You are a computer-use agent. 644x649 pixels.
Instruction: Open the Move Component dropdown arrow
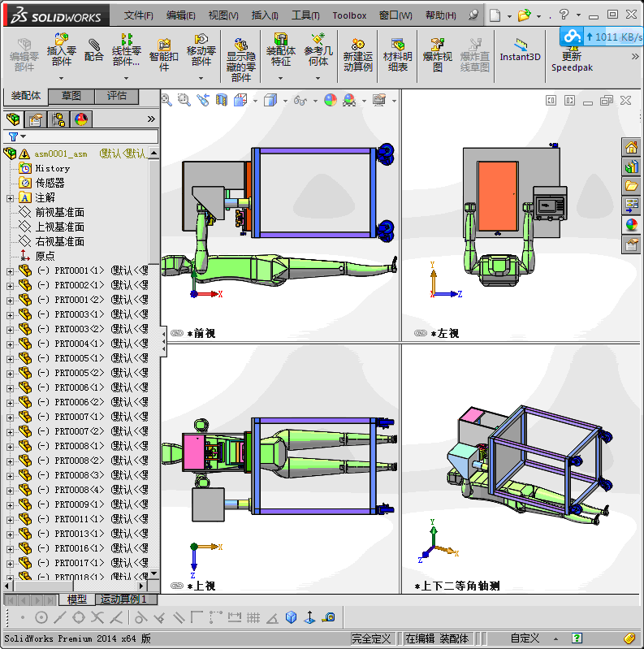pyautogui.click(x=201, y=78)
